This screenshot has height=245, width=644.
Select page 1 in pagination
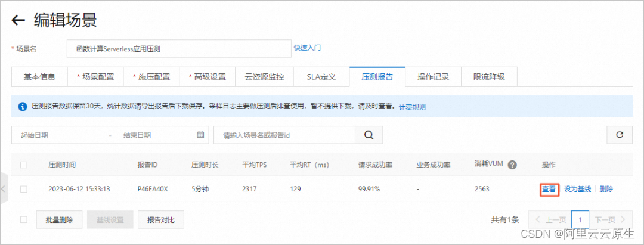580,219
